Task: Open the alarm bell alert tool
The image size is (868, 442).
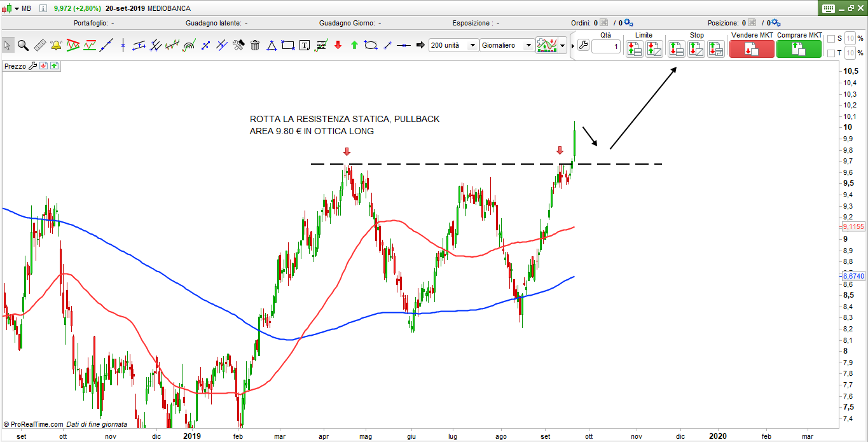Action: point(56,45)
